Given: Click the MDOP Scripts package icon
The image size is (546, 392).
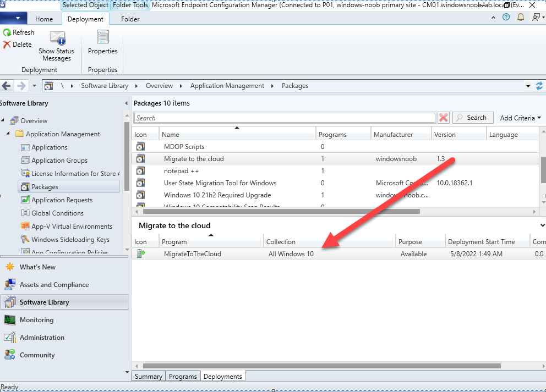Looking at the screenshot, I should point(140,147).
